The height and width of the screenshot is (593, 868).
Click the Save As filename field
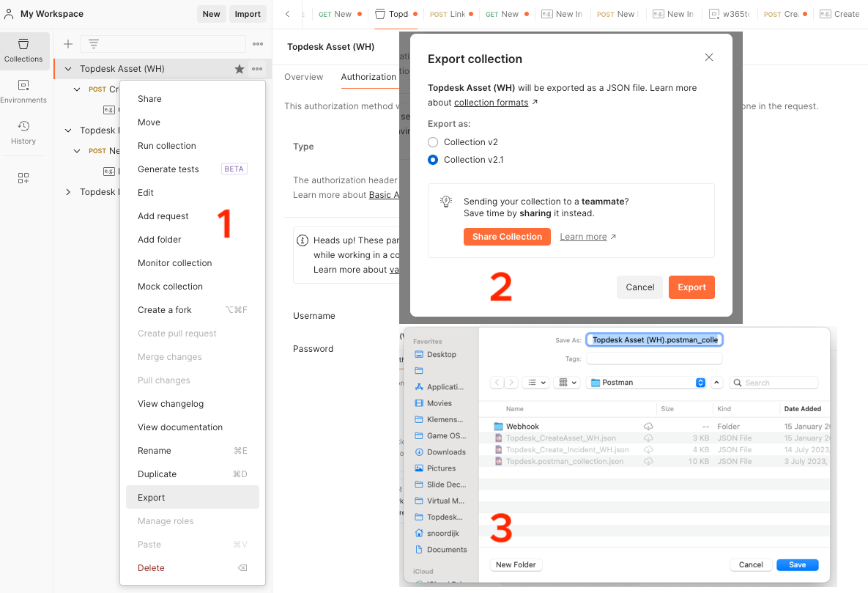[654, 340]
